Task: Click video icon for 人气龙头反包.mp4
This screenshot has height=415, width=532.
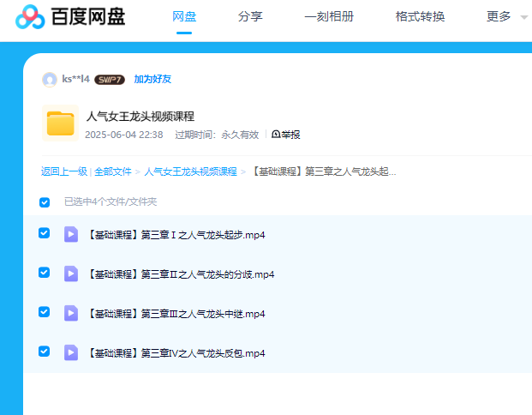Action: pyautogui.click(x=71, y=352)
